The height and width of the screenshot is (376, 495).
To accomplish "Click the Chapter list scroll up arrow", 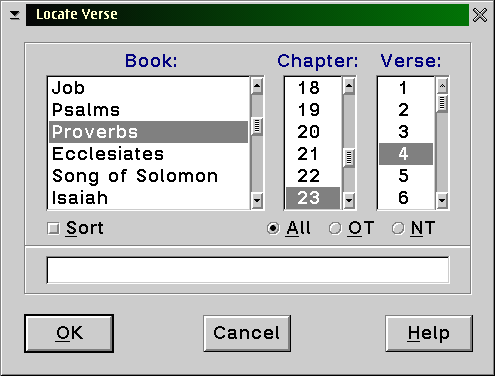I will (349, 87).
